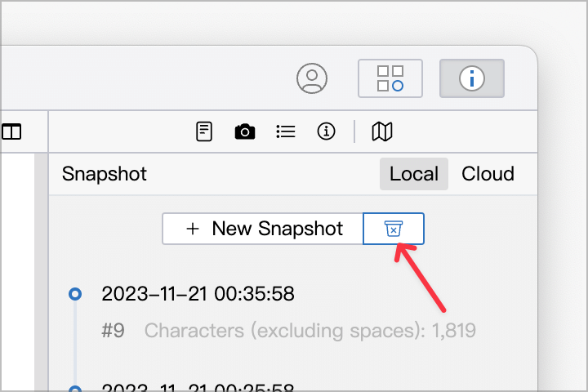Screen dimensions: 588x392
Task: Open the user account profile icon
Action: 312,78
